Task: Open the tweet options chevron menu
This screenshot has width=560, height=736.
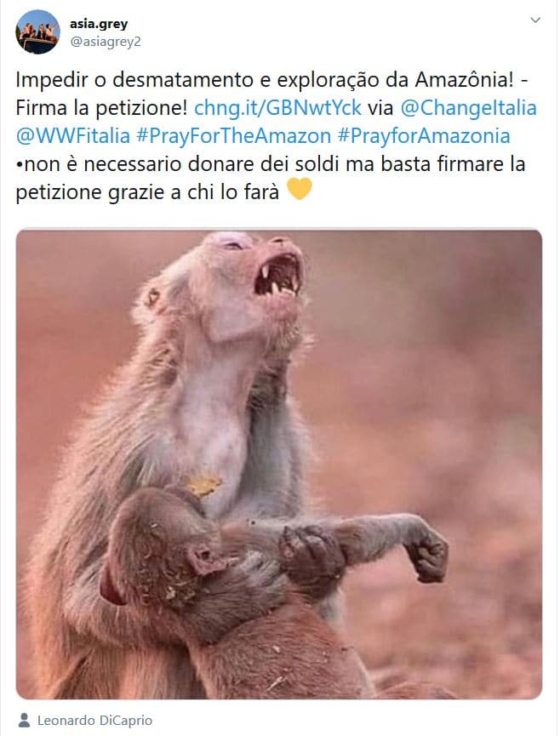Action: point(535,20)
